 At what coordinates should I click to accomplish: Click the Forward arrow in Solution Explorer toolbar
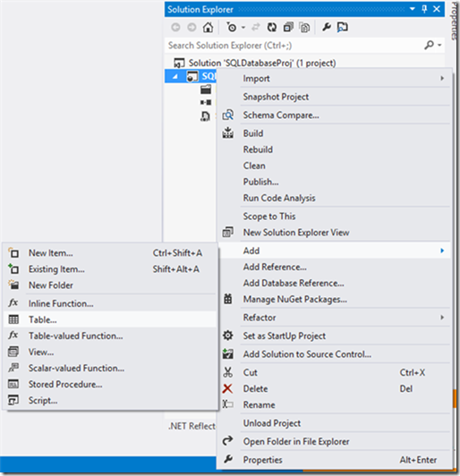pyautogui.click(x=192, y=28)
